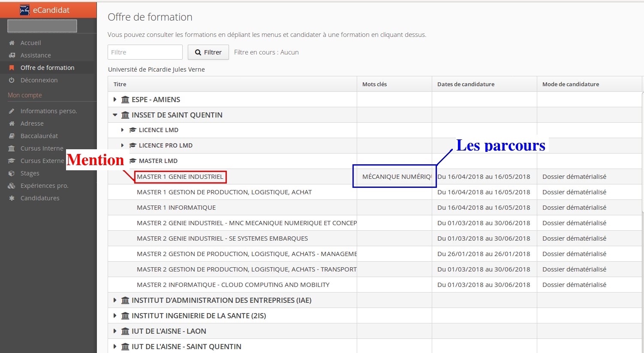Click the Titre column header
This screenshot has height=353, width=644.
tap(232, 84)
